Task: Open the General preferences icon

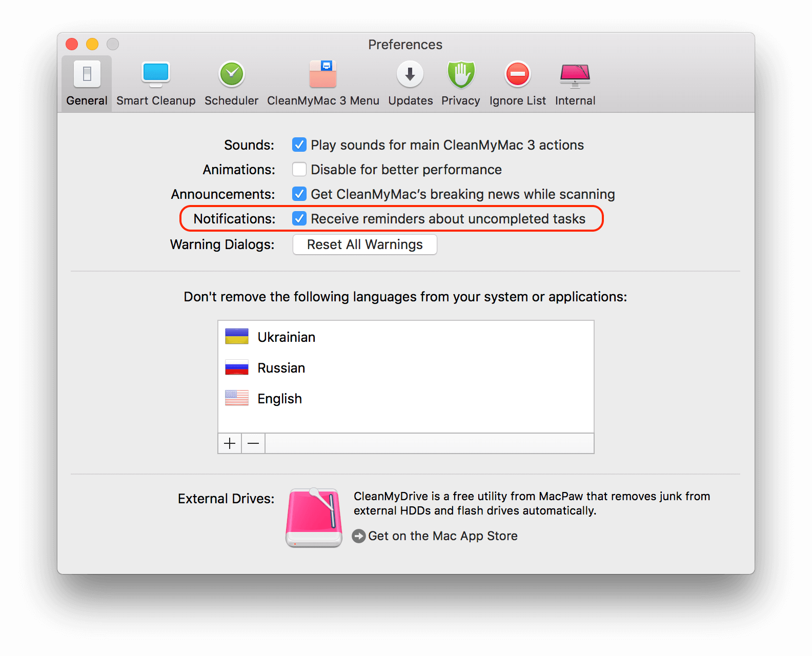Action: pyautogui.click(x=87, y=74)
